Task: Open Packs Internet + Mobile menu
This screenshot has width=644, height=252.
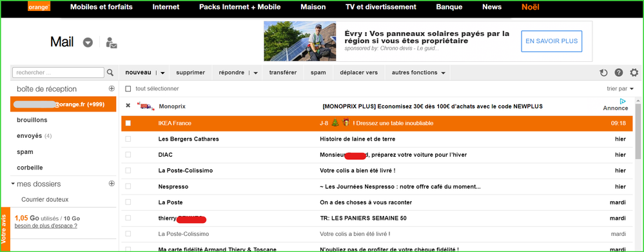Action: pyautogui.click(x=240, y=7)
